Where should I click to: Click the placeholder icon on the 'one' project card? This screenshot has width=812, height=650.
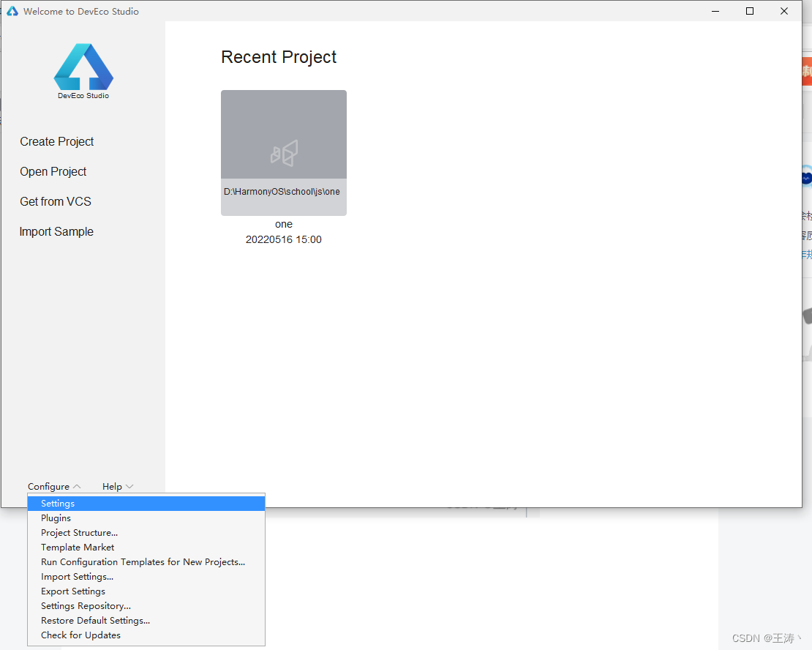[284, 153]
